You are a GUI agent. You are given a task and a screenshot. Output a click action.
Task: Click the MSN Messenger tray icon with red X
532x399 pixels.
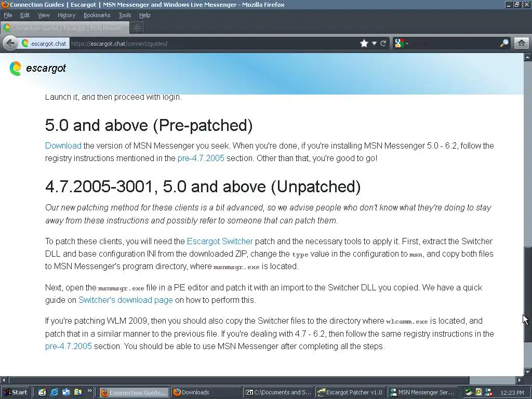pyautogui.click(x=488, y=392)
